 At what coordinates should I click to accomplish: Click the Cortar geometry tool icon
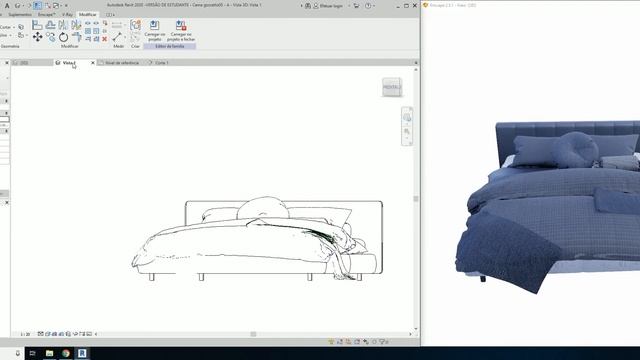21,27
